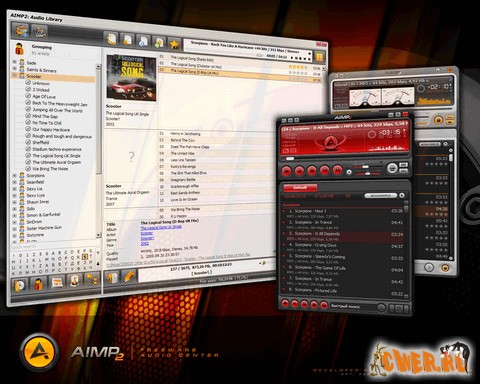480x384 pixels.
Task: Open the year link in track details
Action: [145, 244]
